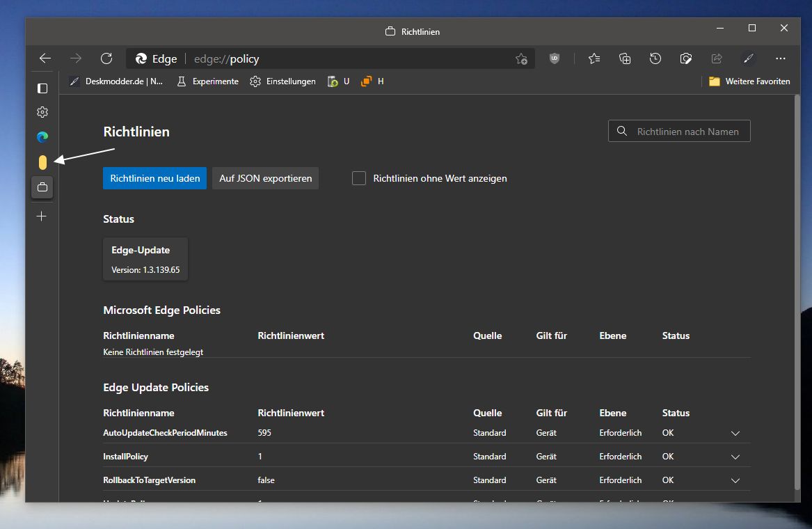812x529 pixels.
Task: Open a new tab with the plus icon
Action: [x=42, y=216]
